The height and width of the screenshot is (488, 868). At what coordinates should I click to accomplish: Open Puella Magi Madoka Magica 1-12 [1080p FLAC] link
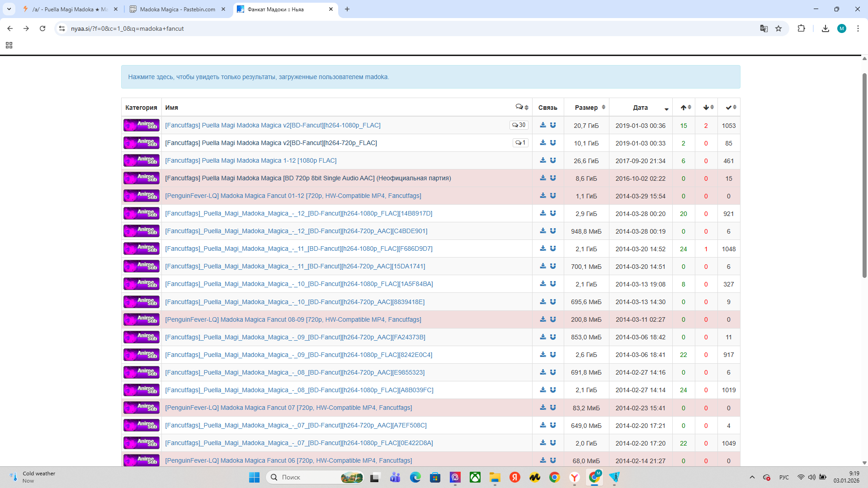(x=250, y=160)
